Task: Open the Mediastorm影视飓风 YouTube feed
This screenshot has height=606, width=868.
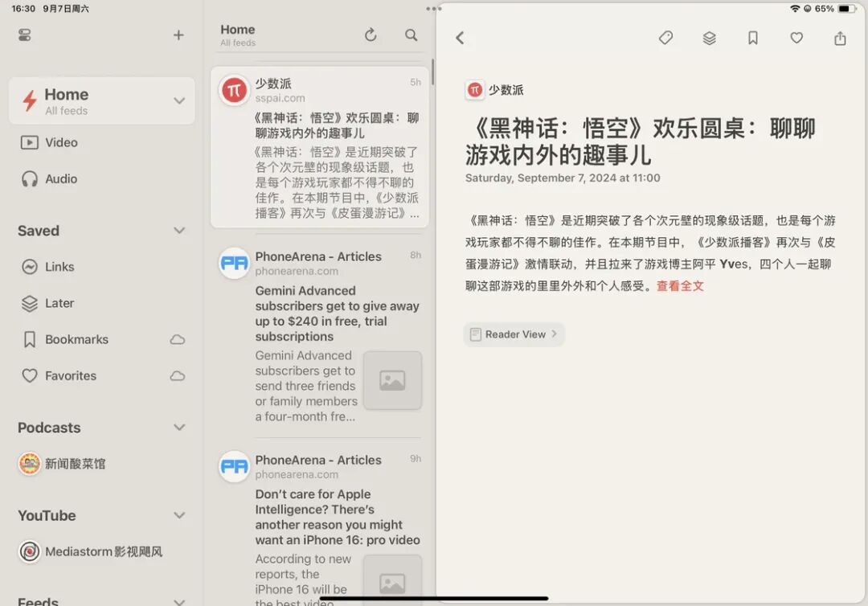Action: [x=91, y=552]
